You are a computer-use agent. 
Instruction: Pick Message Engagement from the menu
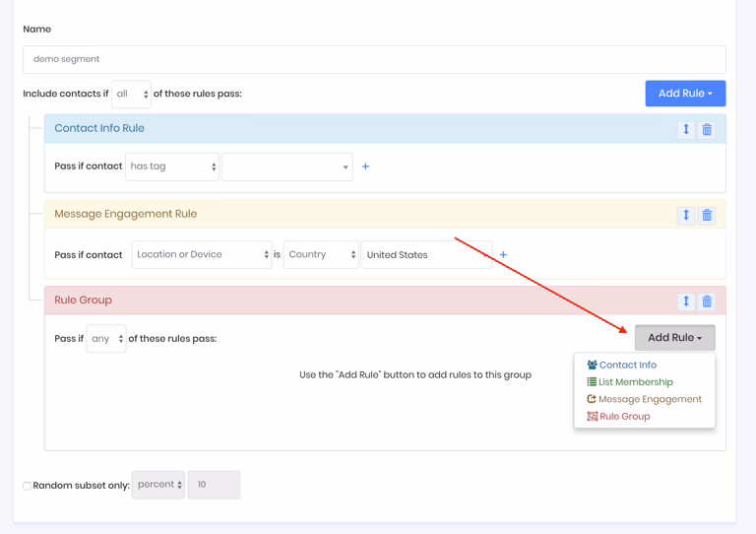(650, 399)
